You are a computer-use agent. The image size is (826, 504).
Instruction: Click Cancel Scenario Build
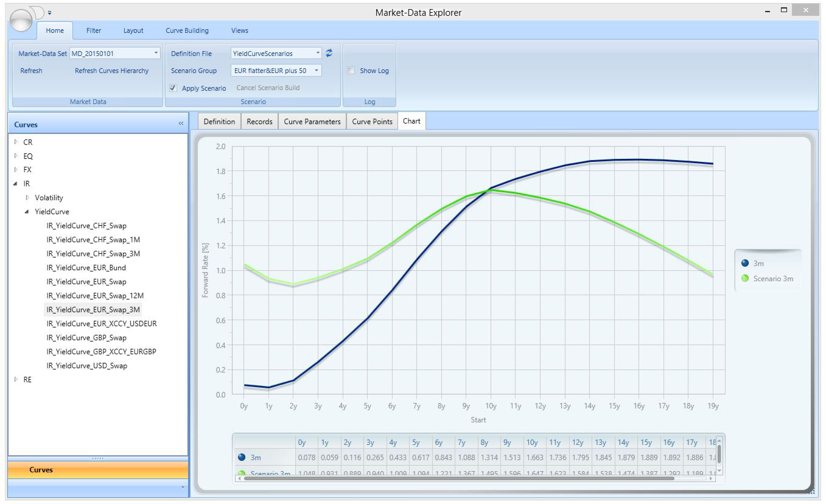coord(268,88)
